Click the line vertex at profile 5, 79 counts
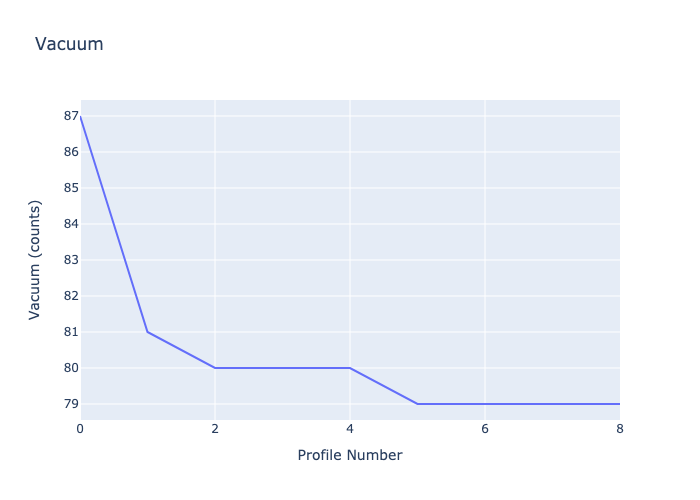Screen dimensions: 700x500 (x=417, y=404)
